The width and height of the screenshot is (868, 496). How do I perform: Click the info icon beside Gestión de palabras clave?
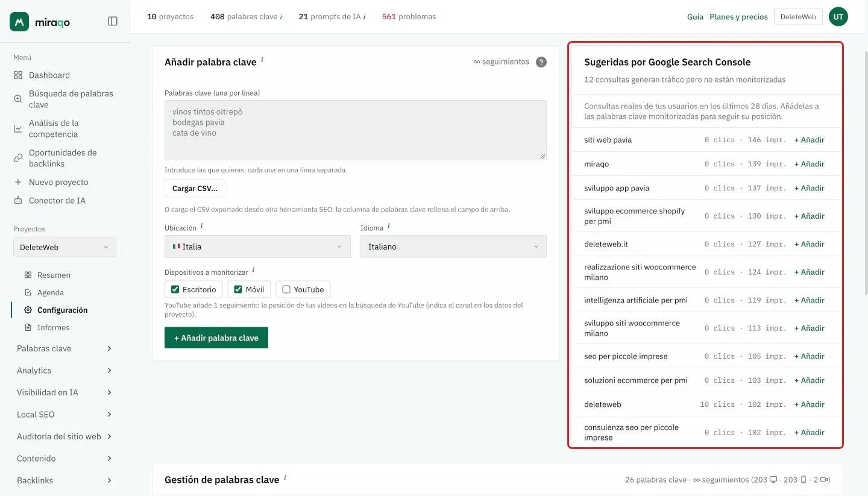(285, 477)
